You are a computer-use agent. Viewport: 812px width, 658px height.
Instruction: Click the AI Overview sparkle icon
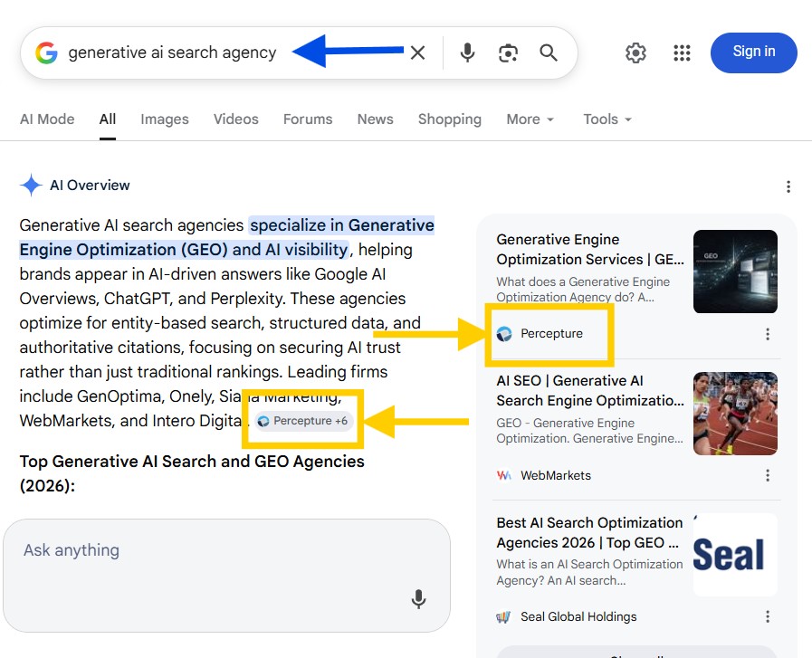pyautogui.click(x=31, y=185)
